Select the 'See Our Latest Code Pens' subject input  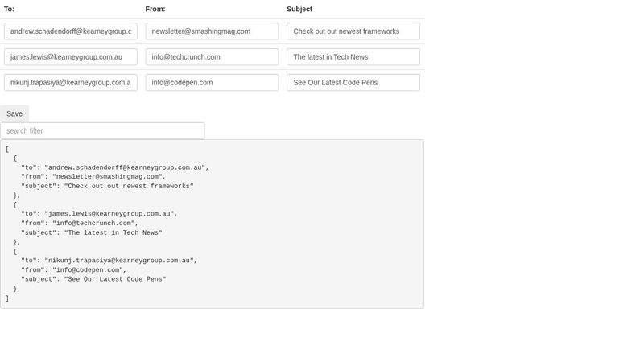353,83
